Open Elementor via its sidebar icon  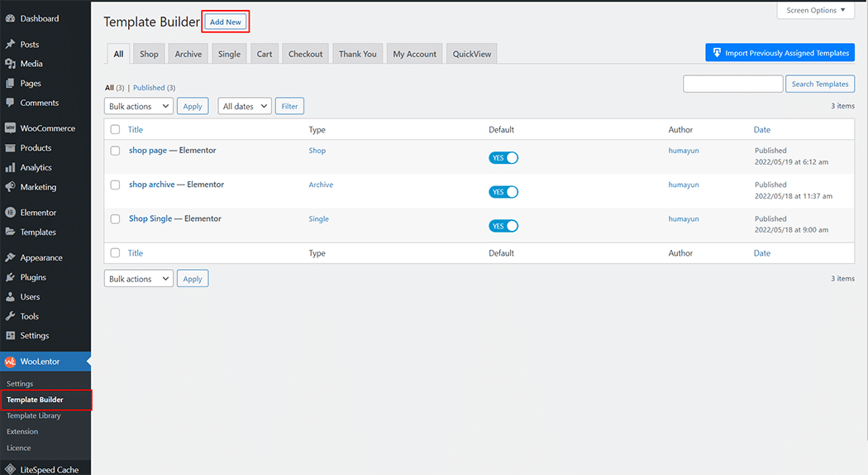click(x=10, y=213)
